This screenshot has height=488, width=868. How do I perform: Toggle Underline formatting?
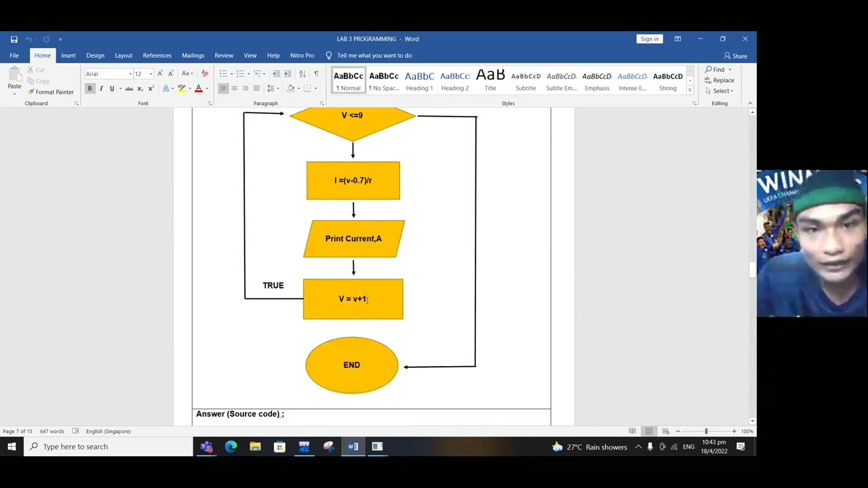pyautogui.click(x=112, y=89)
